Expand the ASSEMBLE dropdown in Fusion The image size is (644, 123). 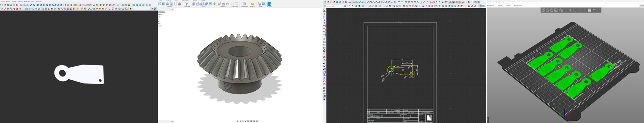point(223,6)
